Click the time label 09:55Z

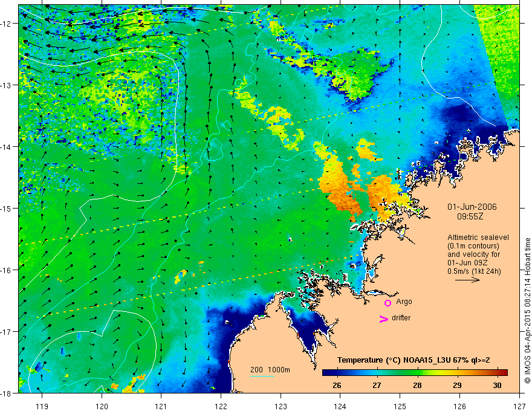[470, 216]
